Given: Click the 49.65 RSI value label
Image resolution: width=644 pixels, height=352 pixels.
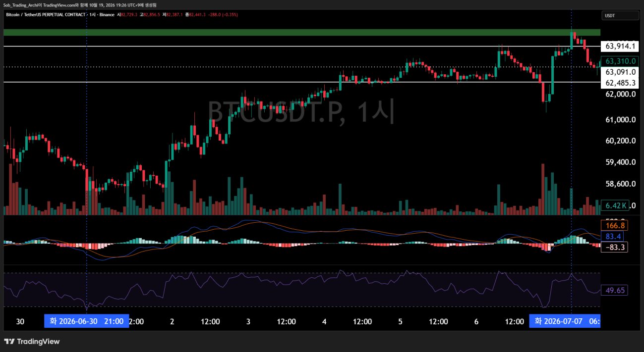Looking at the screenshot, I should click(x=614, y=290).
